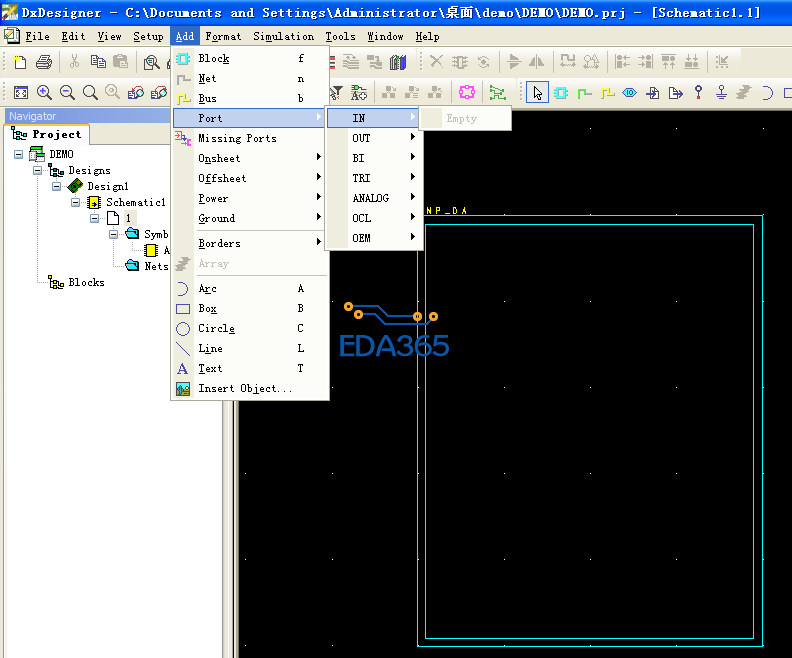Collapse the Design1 tree node
This screenshot has width=792, height=658.
pos(57,186)
